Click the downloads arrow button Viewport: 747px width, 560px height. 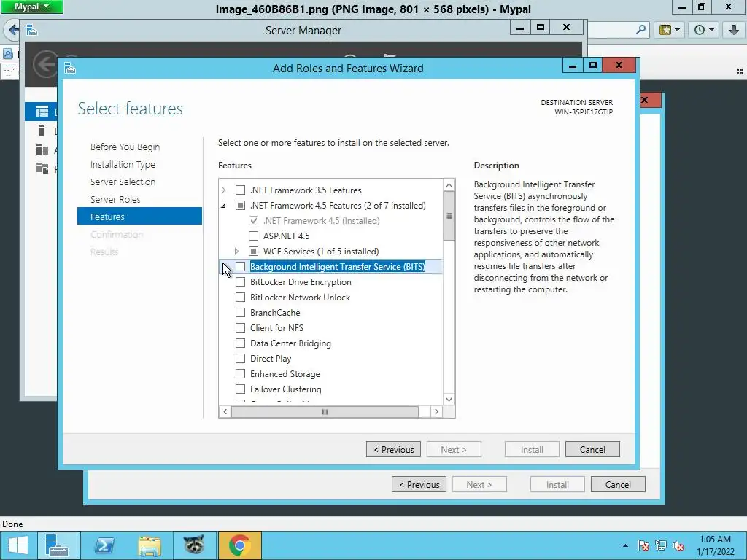[x=734, y=30]
